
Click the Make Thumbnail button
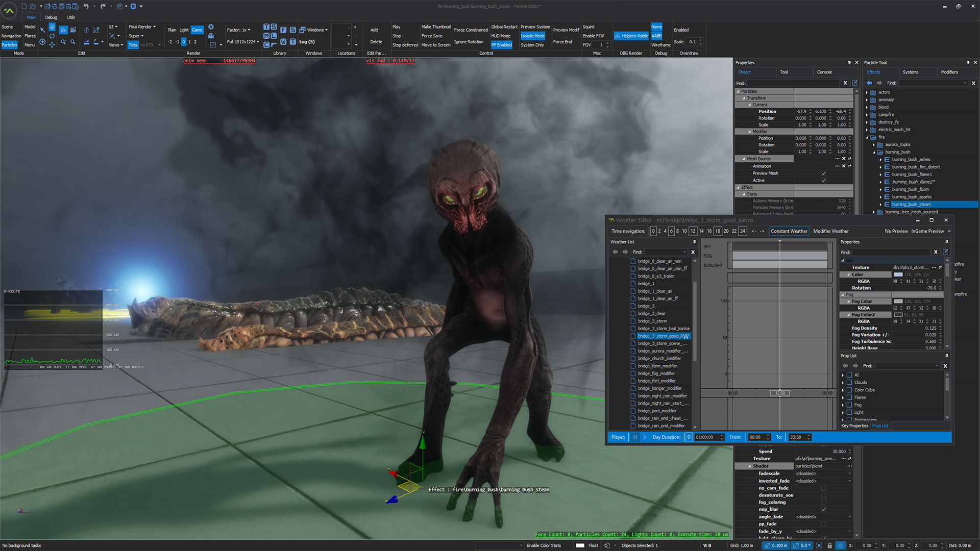(x=436, y=27)
